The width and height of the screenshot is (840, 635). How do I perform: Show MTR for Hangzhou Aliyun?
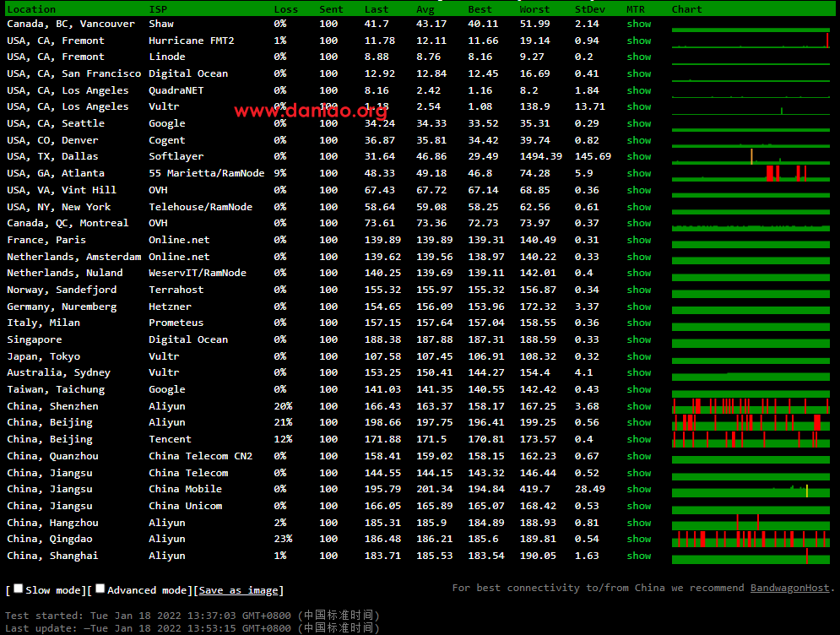point(639,523)
